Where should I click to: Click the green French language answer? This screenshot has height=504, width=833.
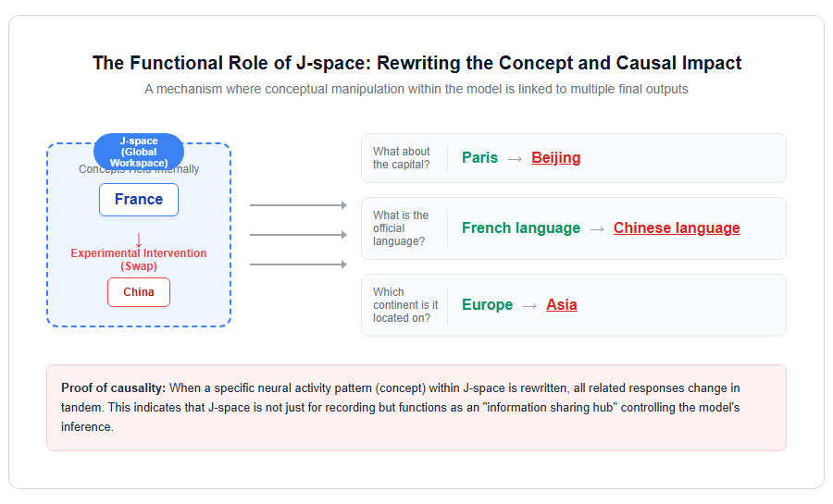click(520, 228)
